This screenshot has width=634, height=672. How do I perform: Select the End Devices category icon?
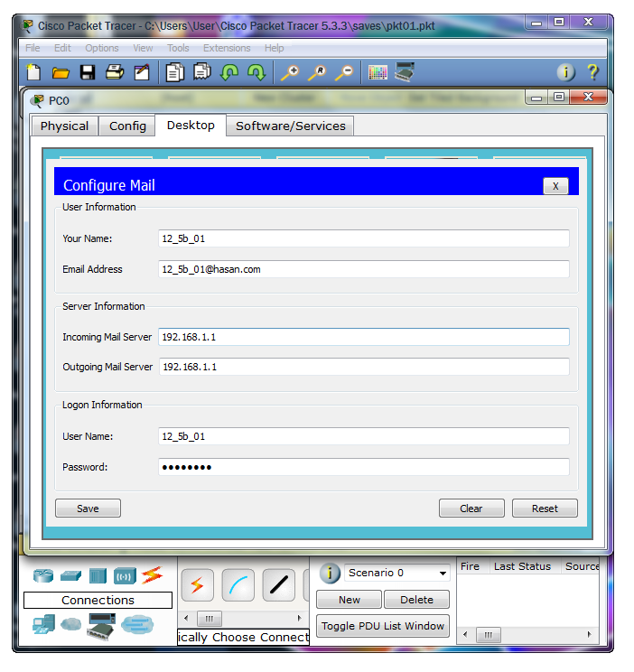tap(43, 624)
